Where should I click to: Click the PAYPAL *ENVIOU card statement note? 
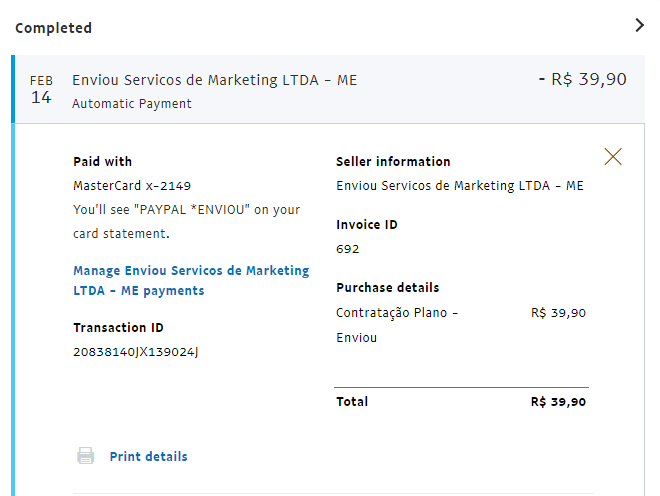(x=186, y=221)
